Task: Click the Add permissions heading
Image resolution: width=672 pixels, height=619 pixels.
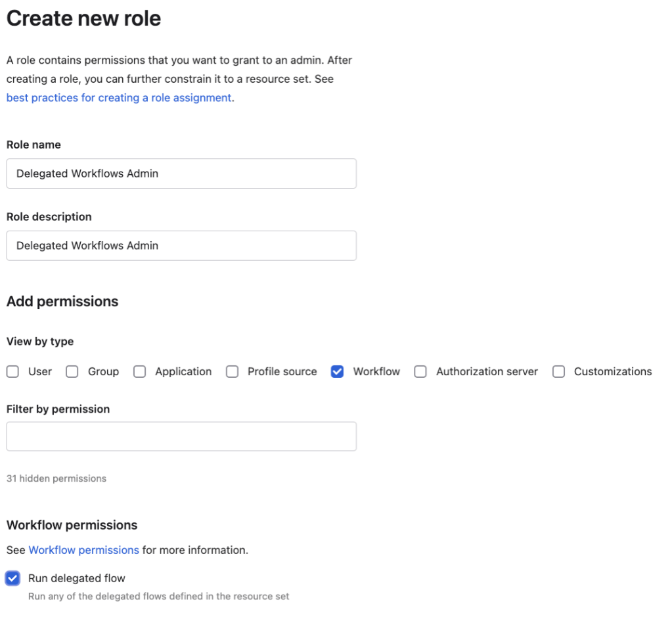Action: pyautogui.click(x=62, y=302)
